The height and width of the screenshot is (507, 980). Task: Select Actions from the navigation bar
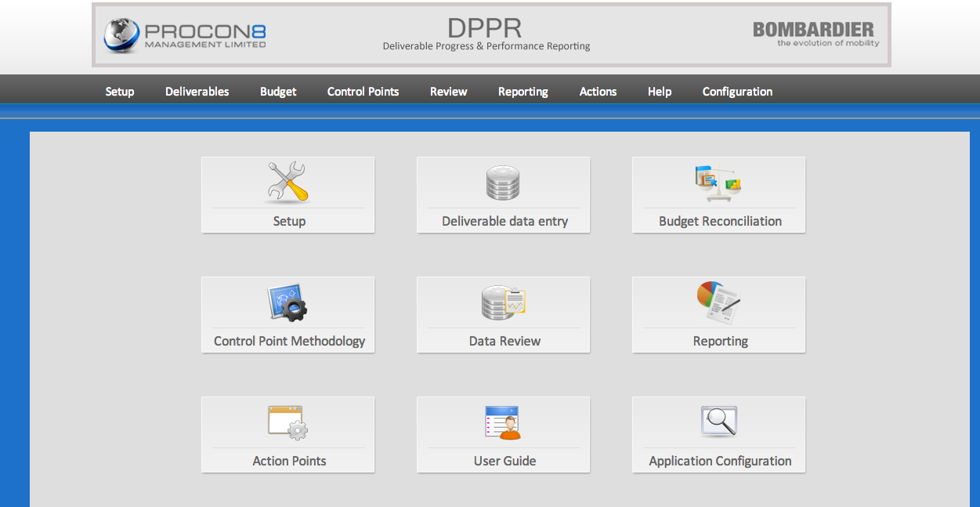[598, 92]
